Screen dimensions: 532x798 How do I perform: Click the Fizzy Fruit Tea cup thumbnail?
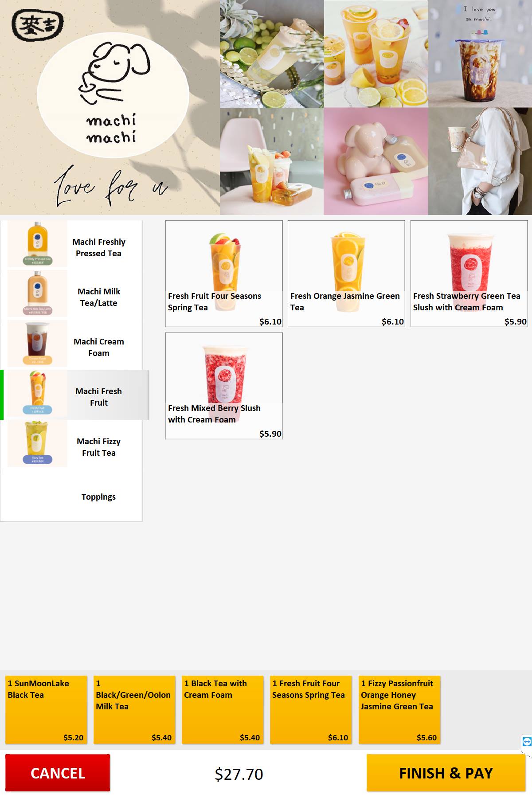pos(38,443)
